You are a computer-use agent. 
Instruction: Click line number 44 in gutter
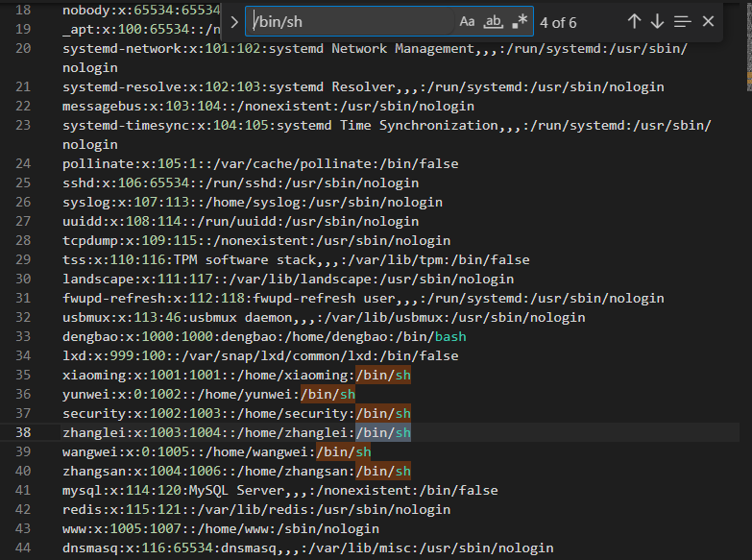click(23, 548)
